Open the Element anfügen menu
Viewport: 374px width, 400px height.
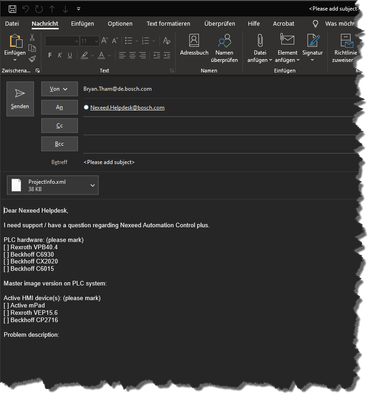(287, 48)
